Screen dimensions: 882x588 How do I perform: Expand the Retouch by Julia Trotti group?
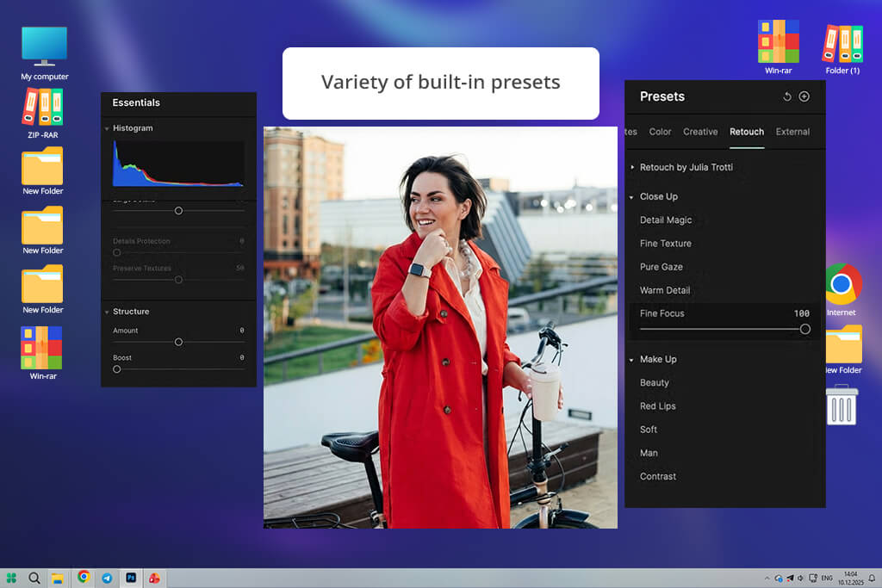click(x=632, y=167)
